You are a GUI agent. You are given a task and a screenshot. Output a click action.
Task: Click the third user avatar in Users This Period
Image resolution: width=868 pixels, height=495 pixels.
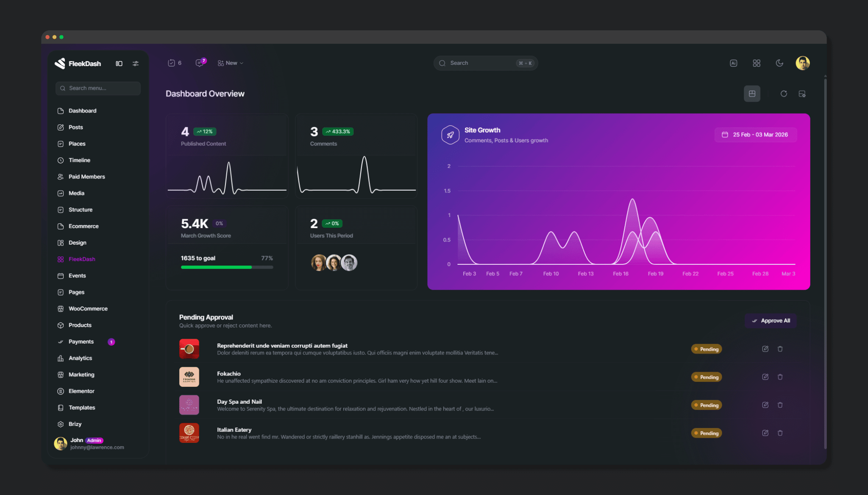pyautogui.click(x=349, y=263)
